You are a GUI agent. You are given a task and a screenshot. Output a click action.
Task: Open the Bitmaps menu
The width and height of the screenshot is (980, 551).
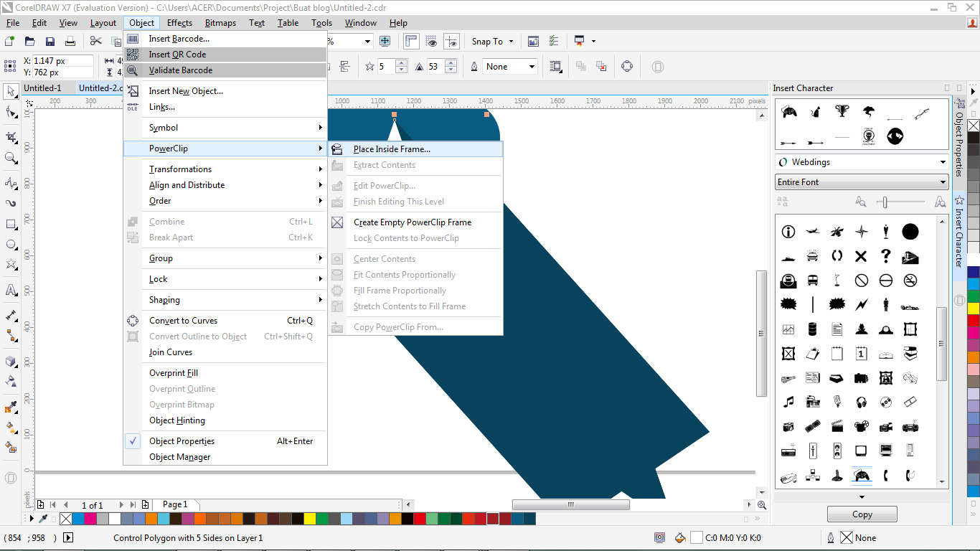[220, 23]
